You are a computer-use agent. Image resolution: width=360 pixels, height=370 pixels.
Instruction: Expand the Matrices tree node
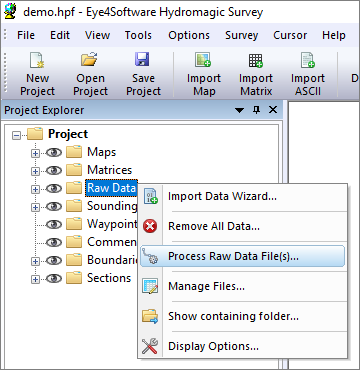(35, 171)
